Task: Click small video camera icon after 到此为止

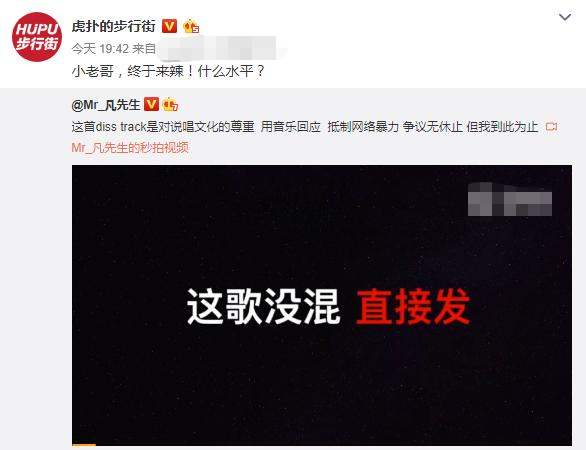Action: 551,127
